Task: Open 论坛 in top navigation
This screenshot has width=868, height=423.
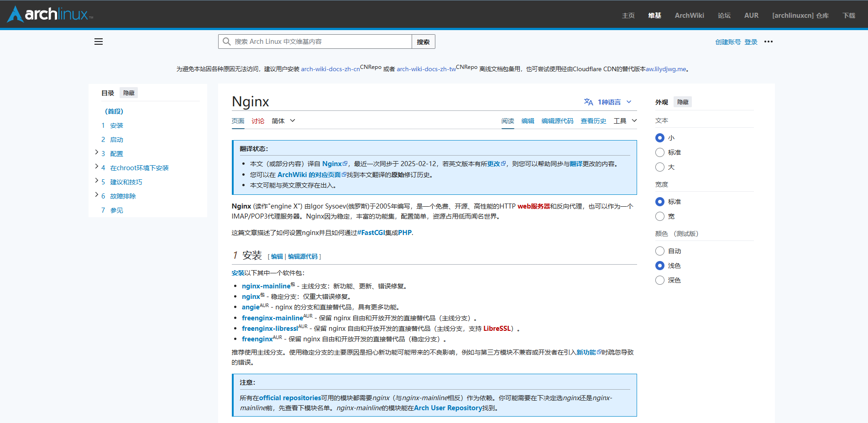Action: pyautogui.click(x=724, y=16)
